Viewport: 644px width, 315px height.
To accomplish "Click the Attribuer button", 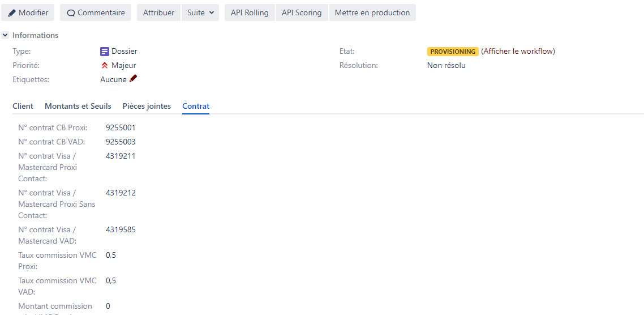I will 158,12.
